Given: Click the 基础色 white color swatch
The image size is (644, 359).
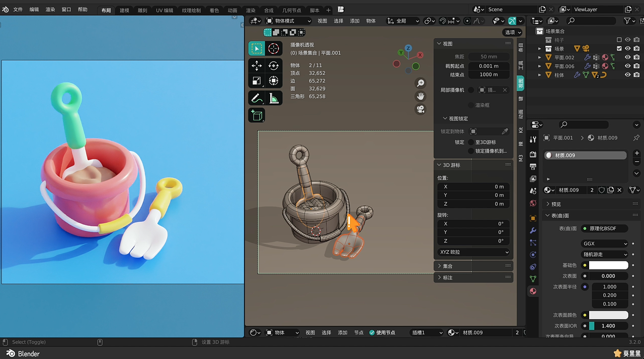Looking at the screenshot, I should point(608,265).
